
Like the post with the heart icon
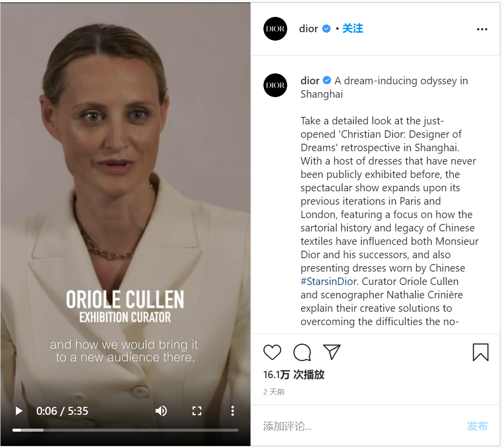[272, 352]
